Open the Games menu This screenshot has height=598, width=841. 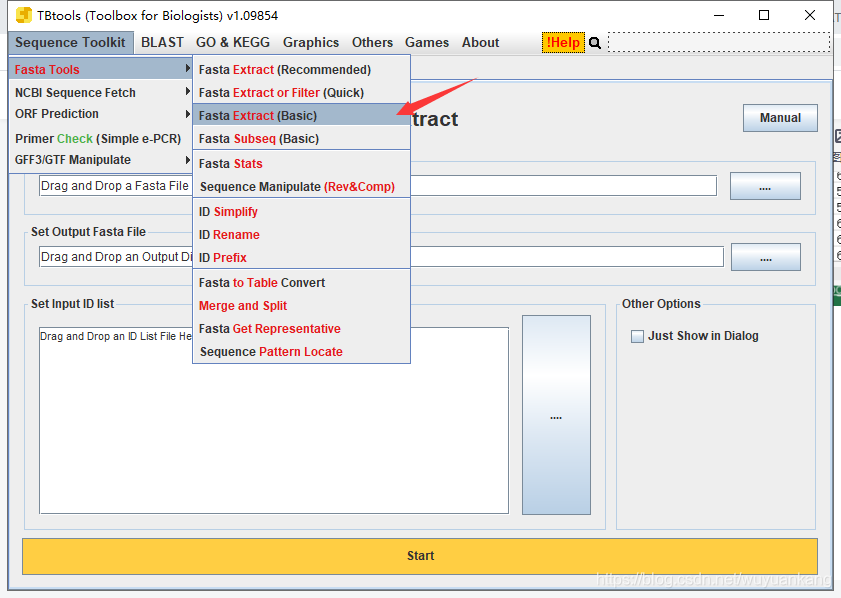click(x=427, y=42)
